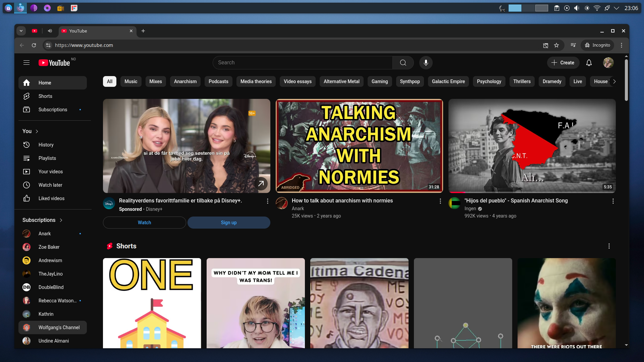The height and width of the screenshot is (362, 644).
Task: Close the YouTube tab
Action: 131,31
